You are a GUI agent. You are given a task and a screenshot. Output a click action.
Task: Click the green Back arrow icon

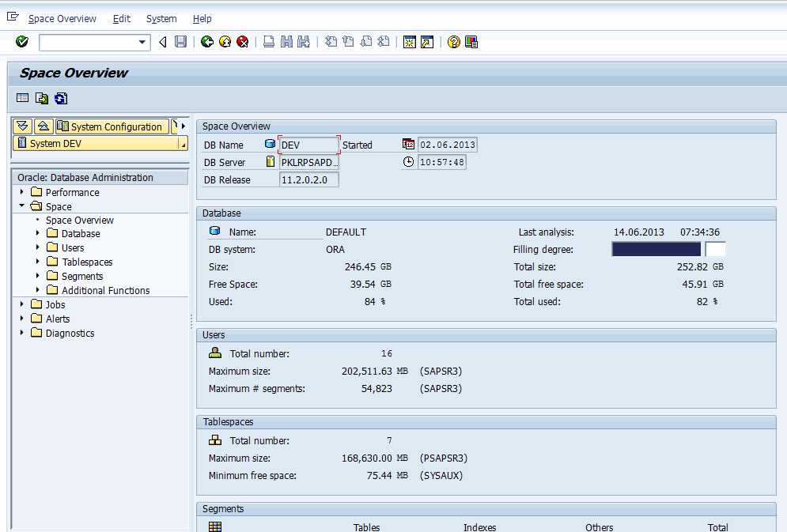(207, 42)
